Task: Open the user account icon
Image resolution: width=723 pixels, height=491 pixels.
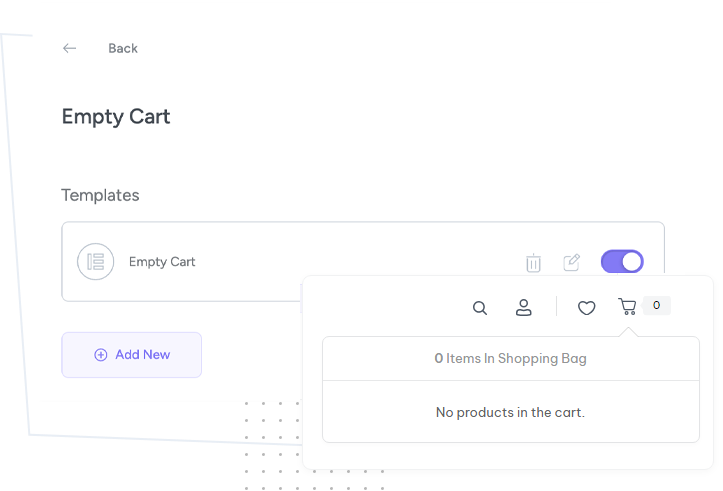Action: (523, 307)
